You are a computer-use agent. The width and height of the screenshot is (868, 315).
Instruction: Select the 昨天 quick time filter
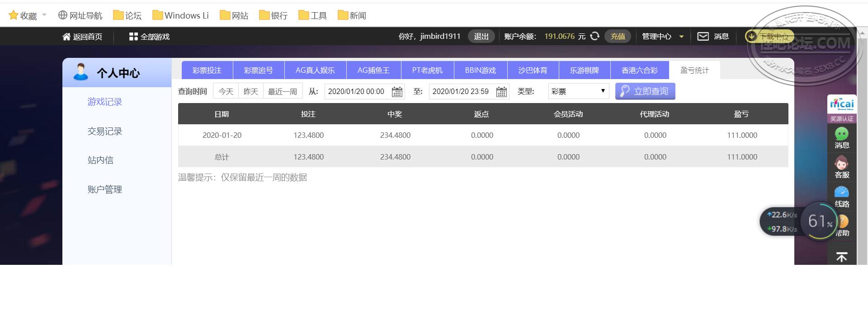click(x=251, y=91)
